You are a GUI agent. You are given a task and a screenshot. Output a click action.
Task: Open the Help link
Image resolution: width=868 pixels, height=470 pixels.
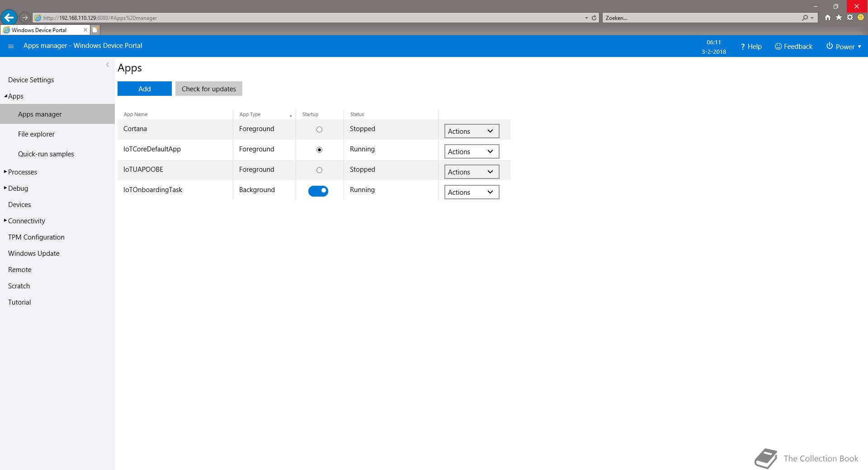tap(751, 47)
